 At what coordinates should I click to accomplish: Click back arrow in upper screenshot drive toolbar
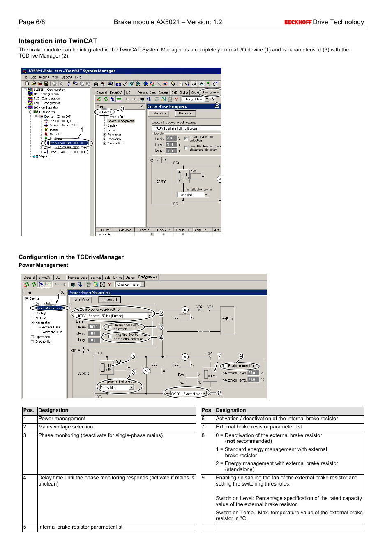tap(127, 99)
